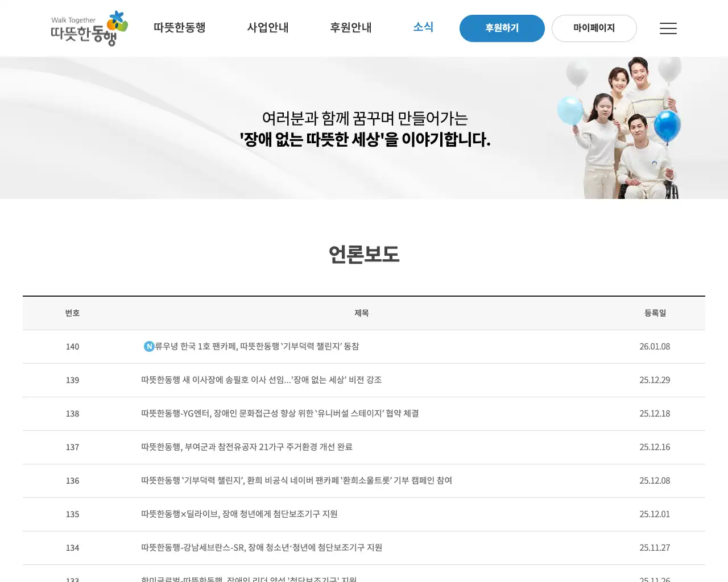This screenshot has height=582, width=728.
Task: Open article 134 about 강남세브란스-SR 지원
Action: click(261, 547)
